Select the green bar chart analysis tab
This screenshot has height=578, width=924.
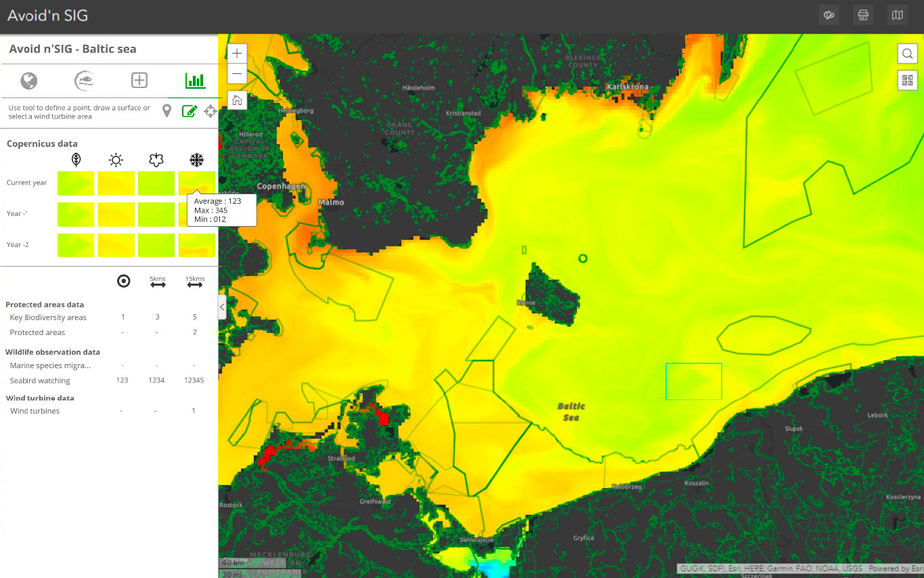(195, 81)
